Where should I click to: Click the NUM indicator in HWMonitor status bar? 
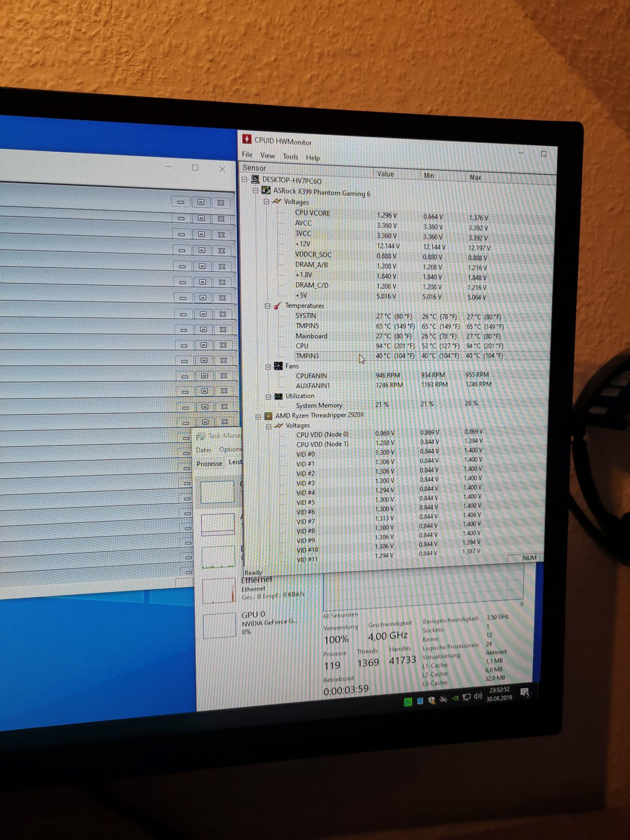(x=530, y=558)
